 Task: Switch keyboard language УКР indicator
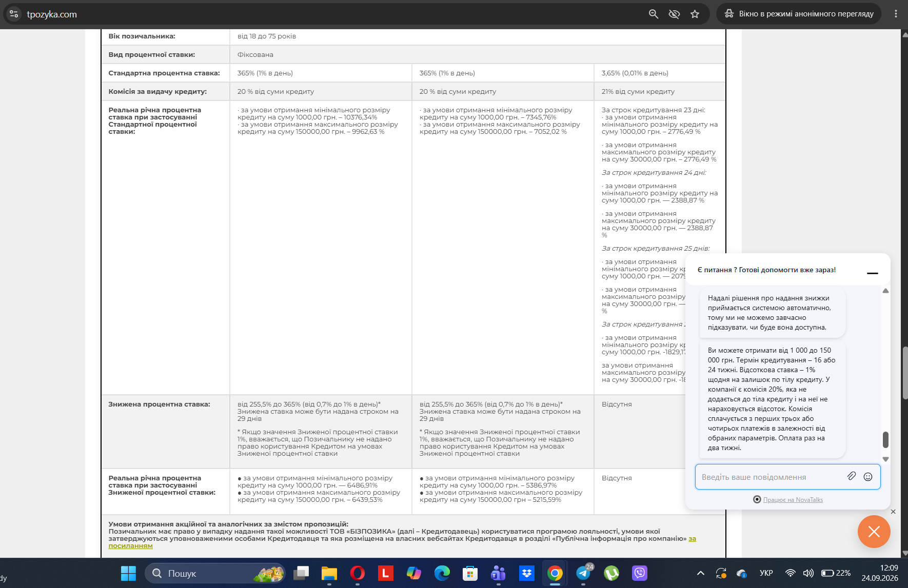tap(766, 573)
